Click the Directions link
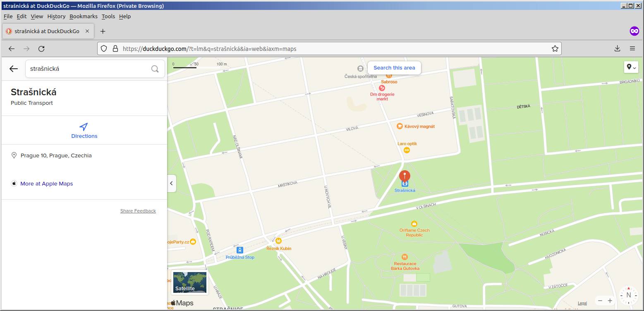644x311 pixels. coord(84,136)
